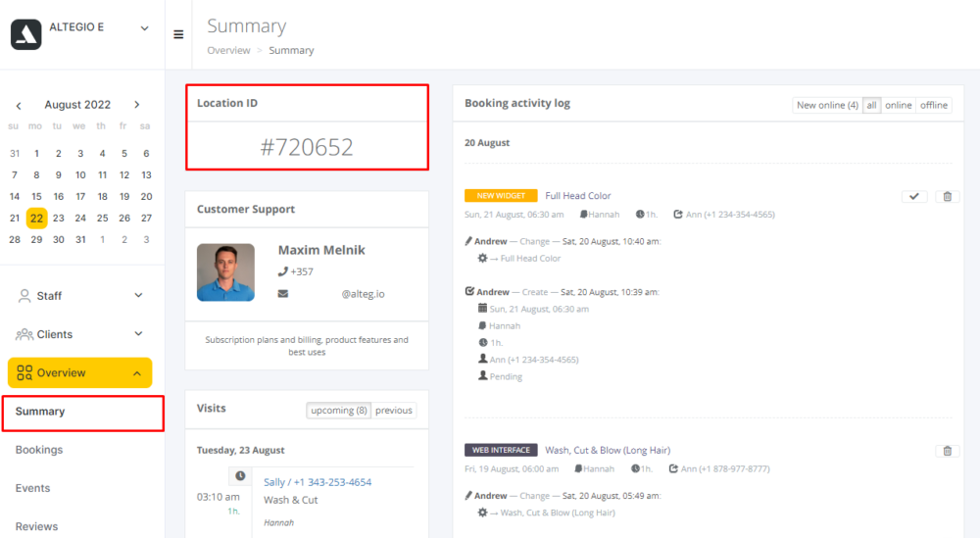Open Sally's client link in Visits

(273, 482)
